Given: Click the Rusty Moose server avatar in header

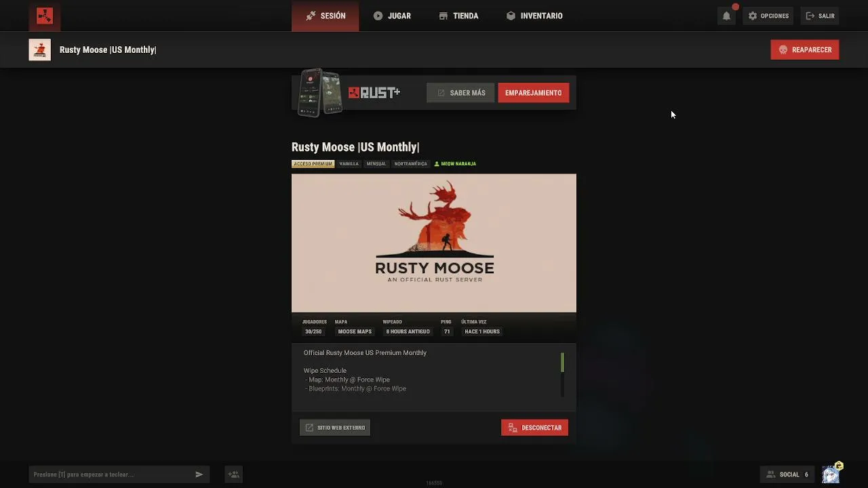Looking at the screenshot, I should pyautogui.click(x=39, y=49).
